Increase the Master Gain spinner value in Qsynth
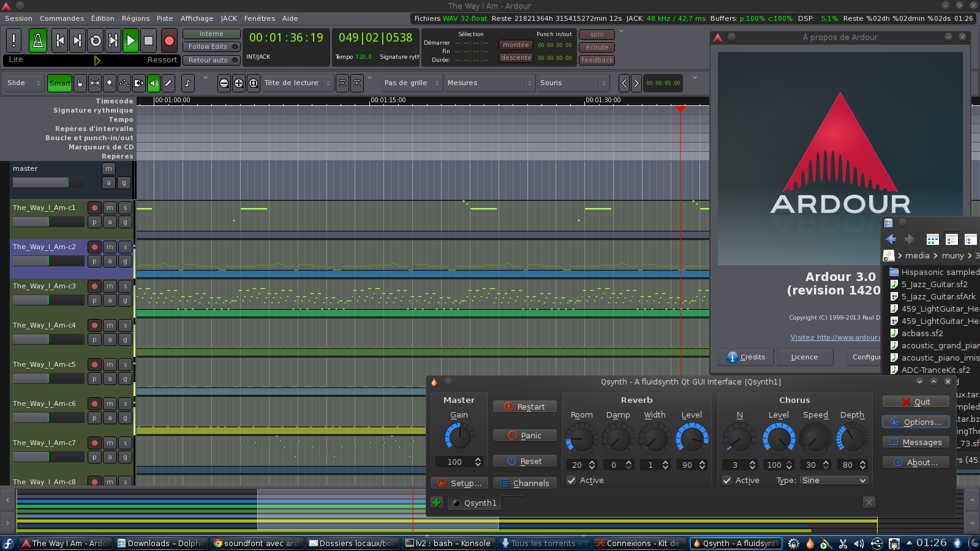The width and height of the screenshot is (980, 551). coord(478,459)
